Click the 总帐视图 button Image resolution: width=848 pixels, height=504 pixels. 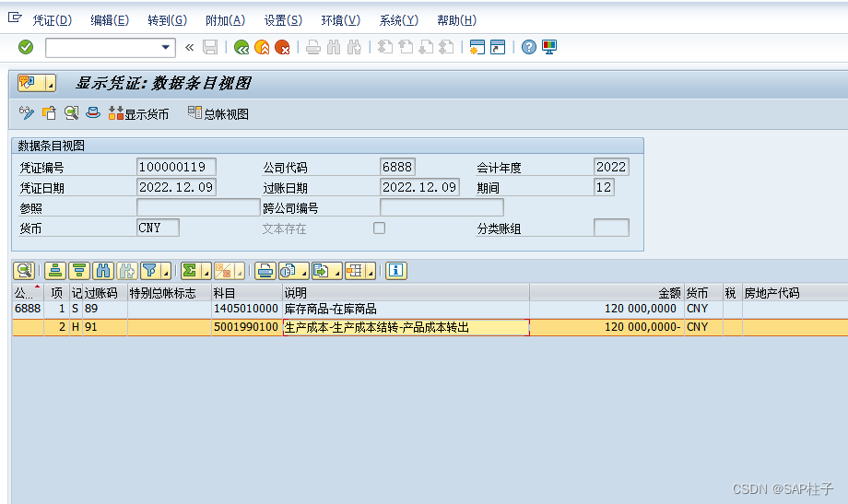[218, 113]
